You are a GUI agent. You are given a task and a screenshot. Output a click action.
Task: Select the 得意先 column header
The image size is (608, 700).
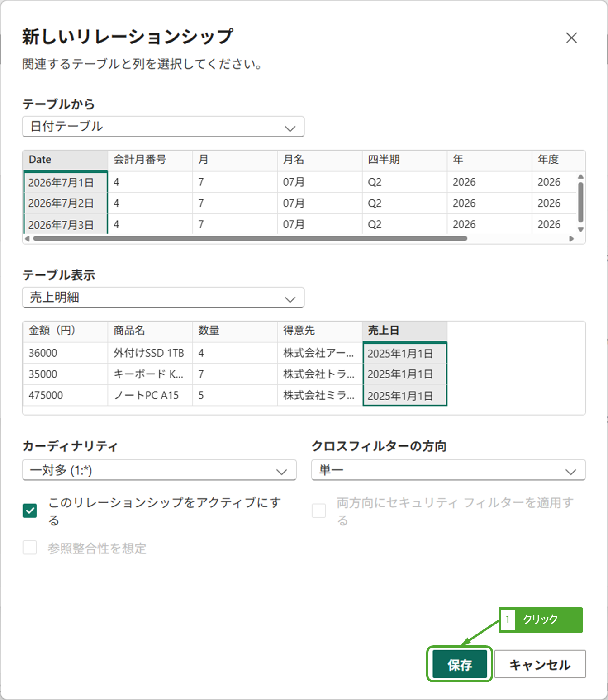click(319, 331)
